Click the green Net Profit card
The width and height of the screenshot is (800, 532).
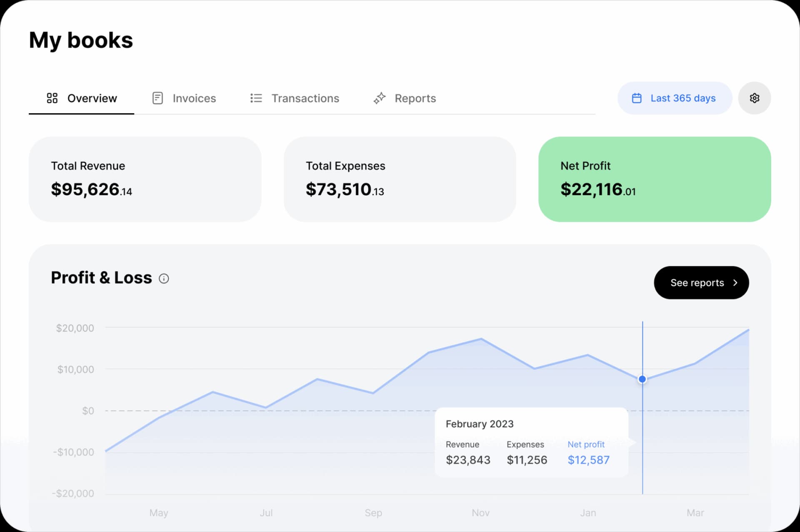pyautogui.click(x=654, y=179)
